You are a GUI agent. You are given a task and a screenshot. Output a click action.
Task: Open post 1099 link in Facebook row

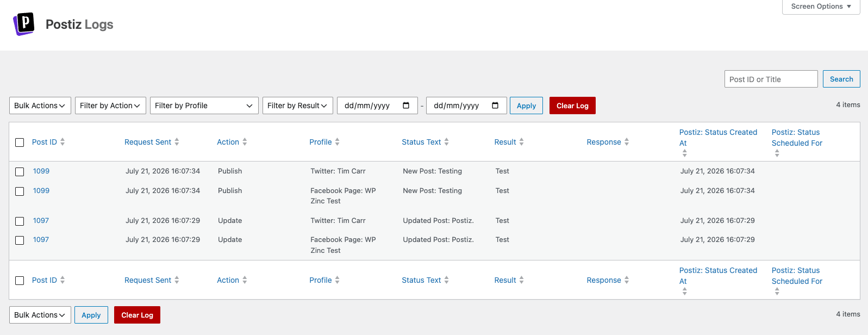pyautogui.click(x=41, y=190)
